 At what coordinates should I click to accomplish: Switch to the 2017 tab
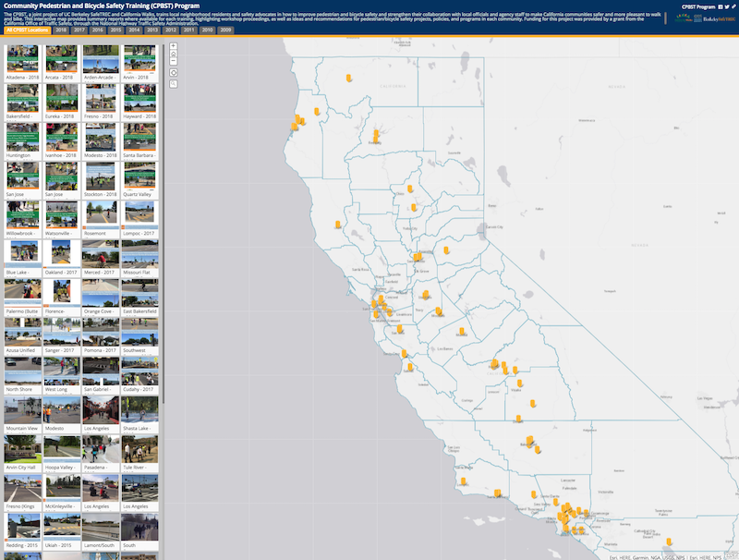(x=79, y=30)
